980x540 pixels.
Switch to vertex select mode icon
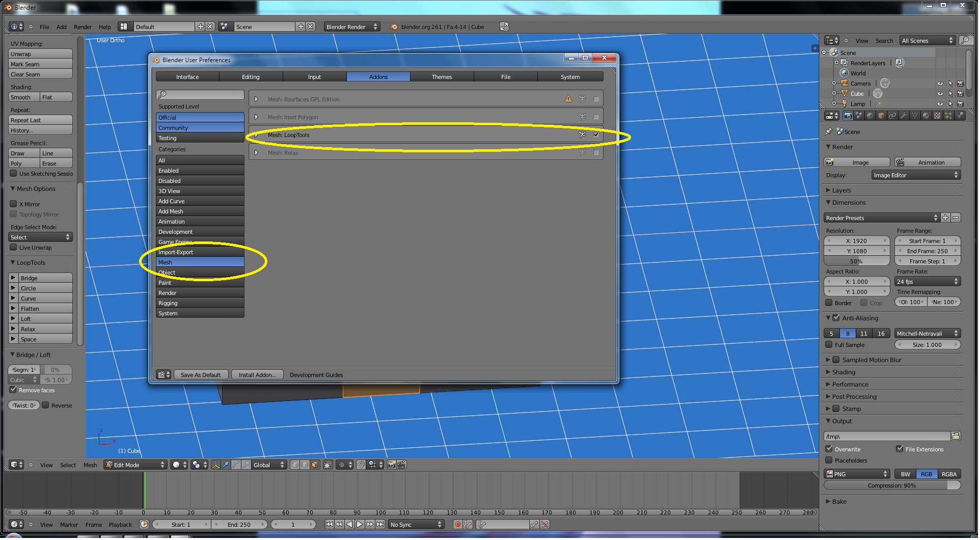tap(295, 466)
